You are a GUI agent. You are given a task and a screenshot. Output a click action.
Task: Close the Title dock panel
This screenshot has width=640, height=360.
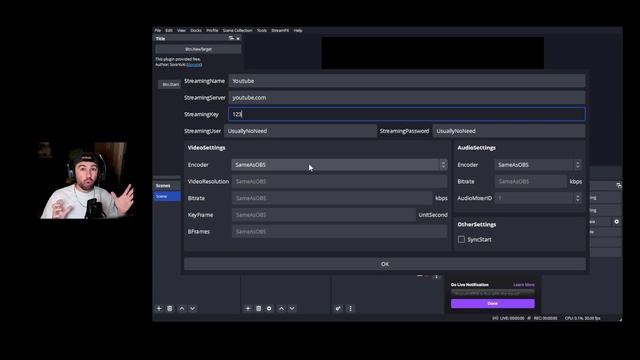(x=238, y=38)
